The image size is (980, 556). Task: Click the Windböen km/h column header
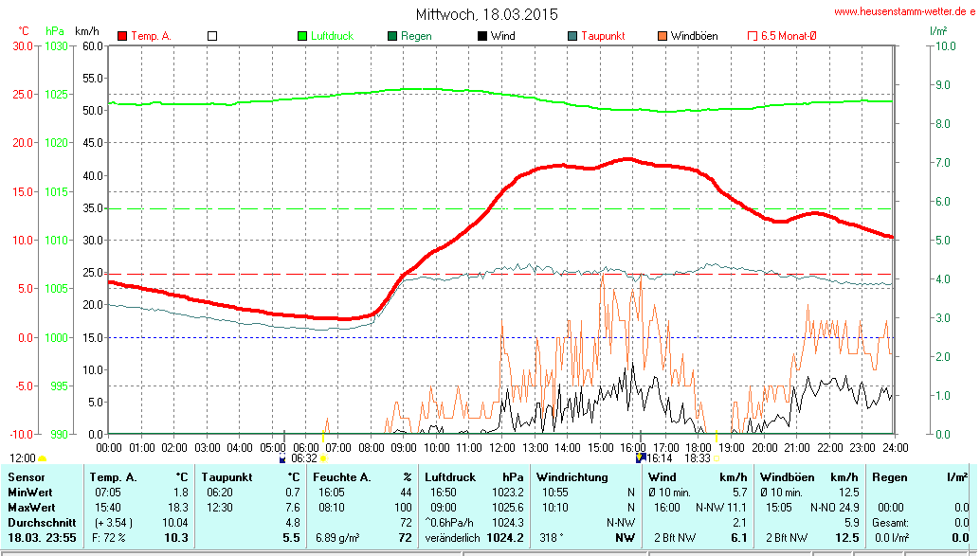click(x=808, y=476)
